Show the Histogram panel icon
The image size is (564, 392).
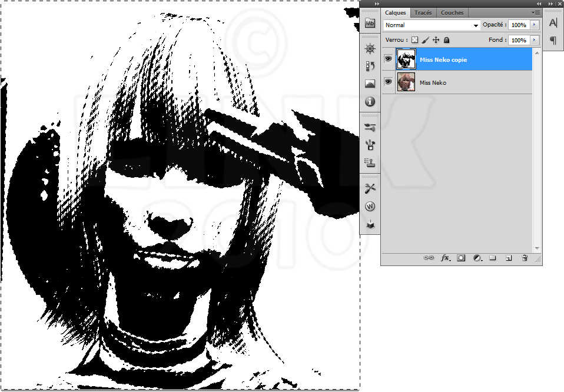(x=370, y=84)
